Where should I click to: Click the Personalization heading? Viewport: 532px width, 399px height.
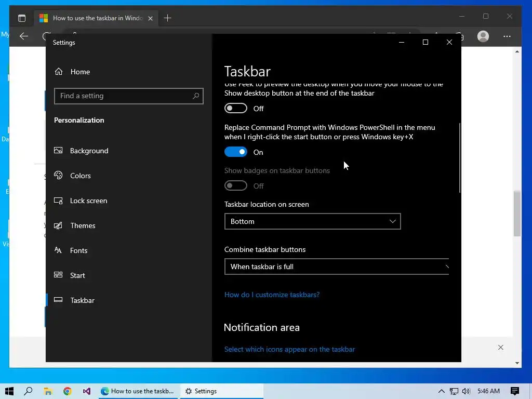pyautogui.click(x=79, y=120)
